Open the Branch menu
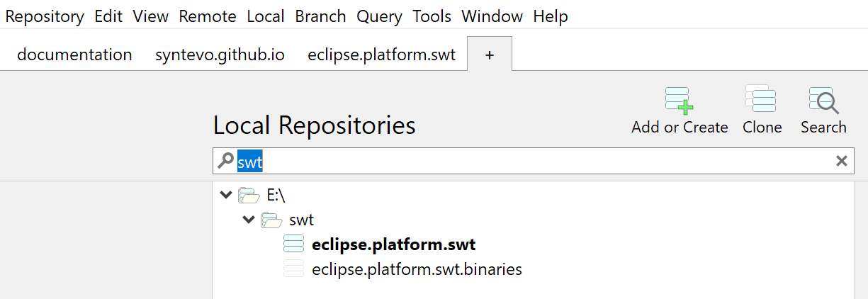Image resolution: width=868 pixels, height=299 pixels. [x=321, y=16]
